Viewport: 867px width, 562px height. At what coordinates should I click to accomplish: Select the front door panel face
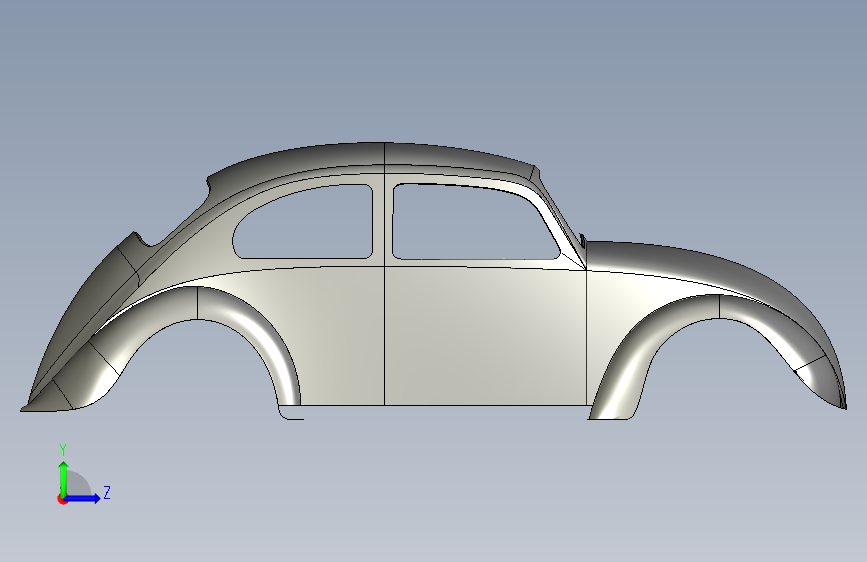(x=484, y=337)
